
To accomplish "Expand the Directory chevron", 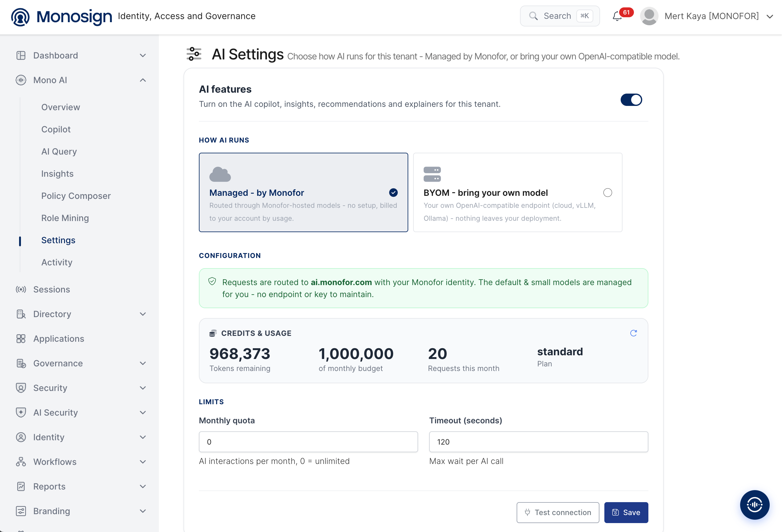I will click(x=143, y=314).
